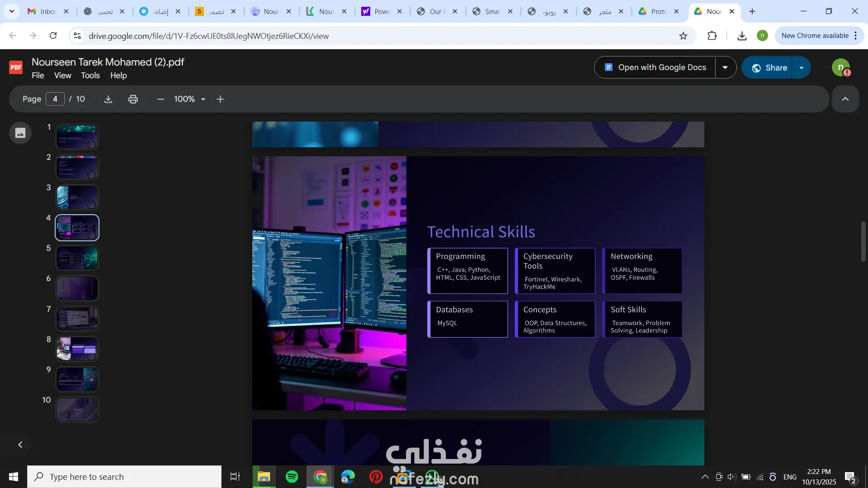Click Open with Google Docs button

(655, 67)
